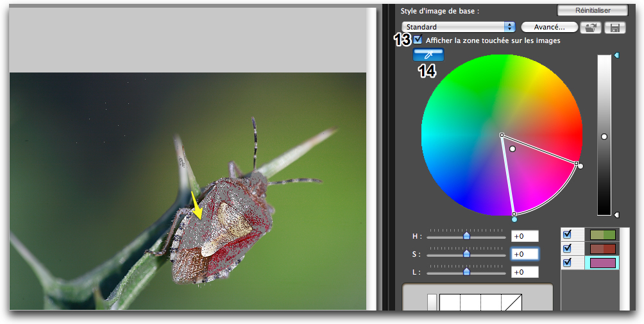Click the white handle at the wheel's right edge

(580, 166)
